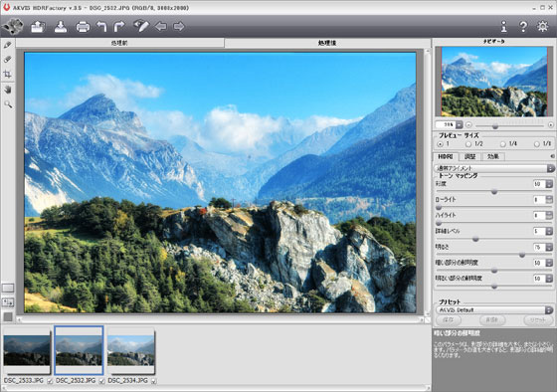Open the AKVIS Default preset dropdown
This screenshot has height=392, width=557.
click(495, 309)
